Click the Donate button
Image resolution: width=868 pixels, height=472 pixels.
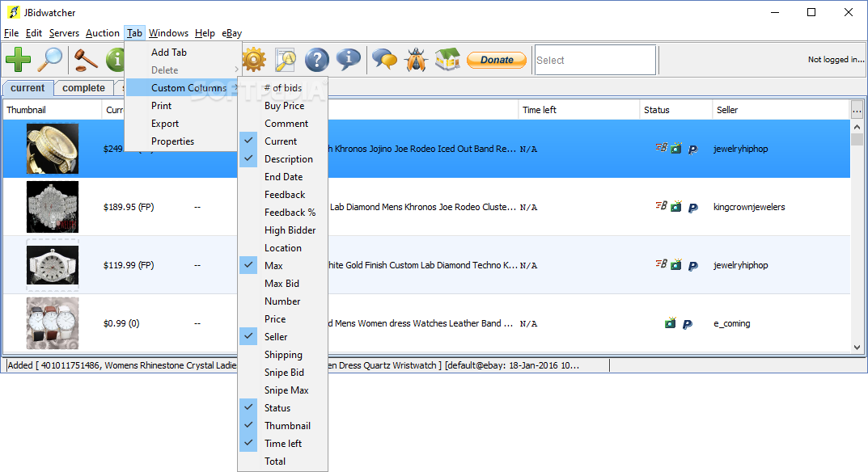(x=497, y=60)
